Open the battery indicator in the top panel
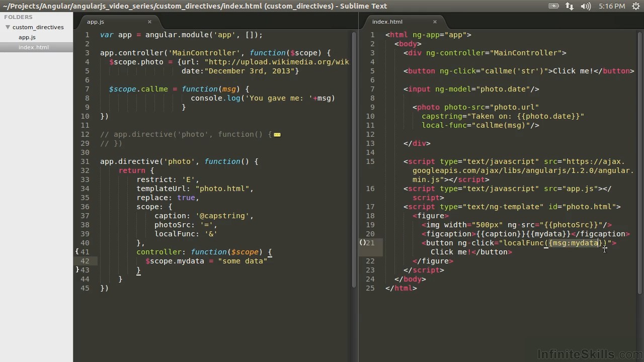The width and height of the screenshot is (644, 362). pyautogui.click(x=553, y=6)
